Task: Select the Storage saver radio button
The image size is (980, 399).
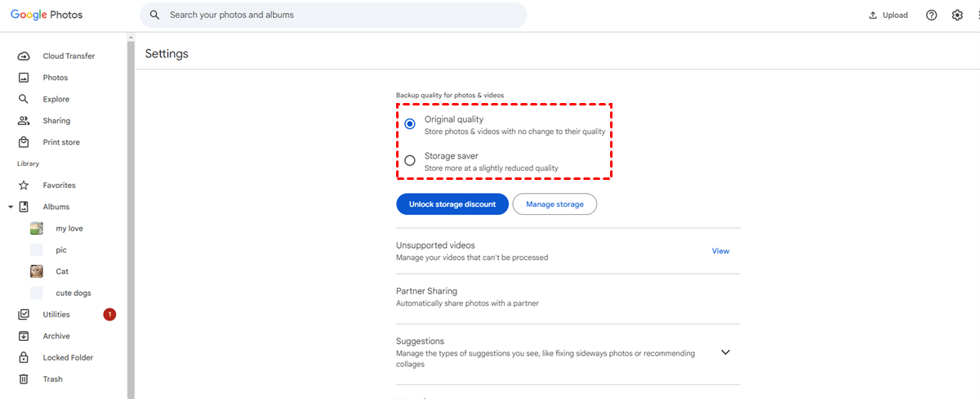Action: click(x=410, y=160)
